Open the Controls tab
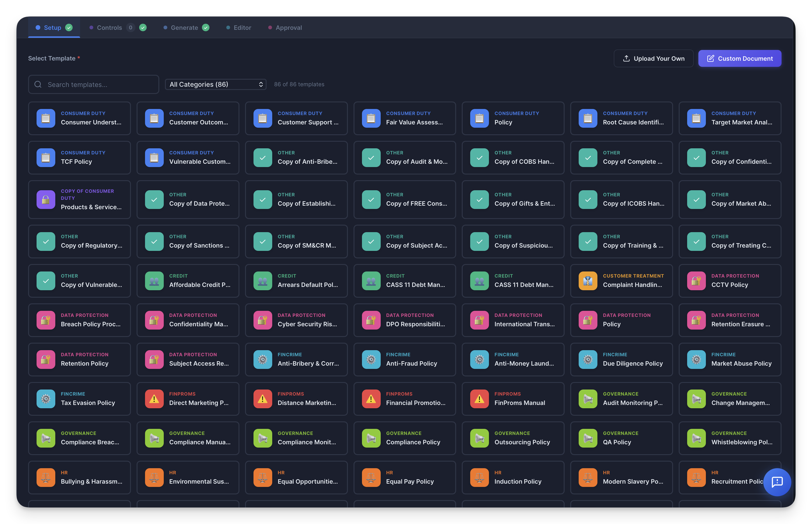This screenshot has height=524, width=812. pos(109,28)
